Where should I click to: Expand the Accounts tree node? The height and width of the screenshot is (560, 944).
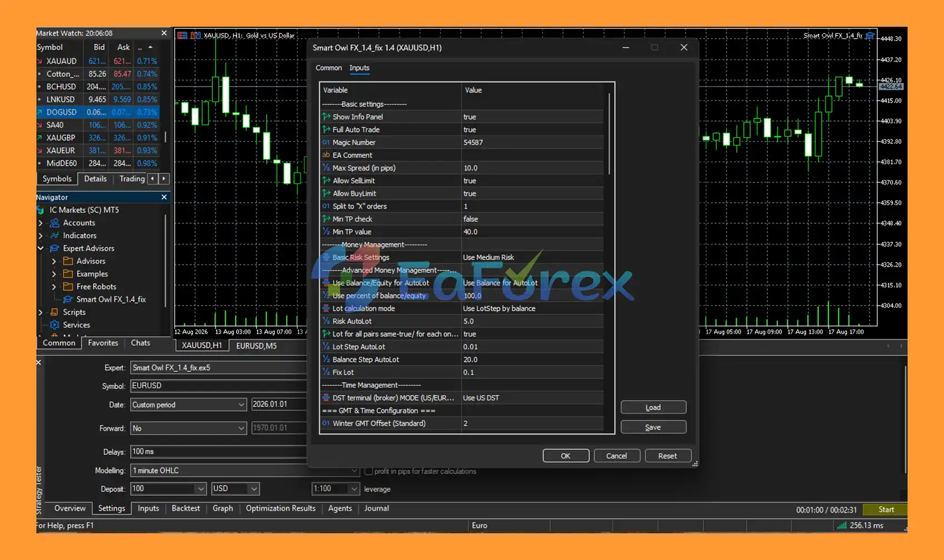(x=41, y=223)
